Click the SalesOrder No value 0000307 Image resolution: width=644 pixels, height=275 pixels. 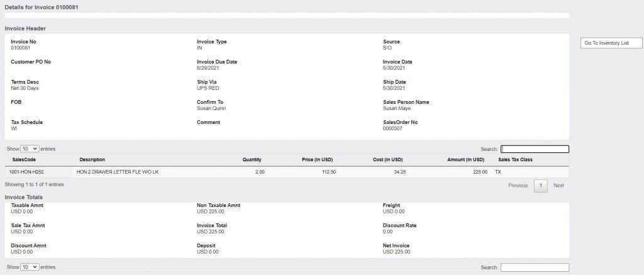(392, 128)
